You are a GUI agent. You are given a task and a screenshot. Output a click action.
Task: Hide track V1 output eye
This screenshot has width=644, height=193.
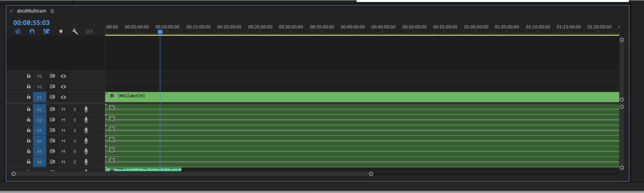(x=63, y=97)
